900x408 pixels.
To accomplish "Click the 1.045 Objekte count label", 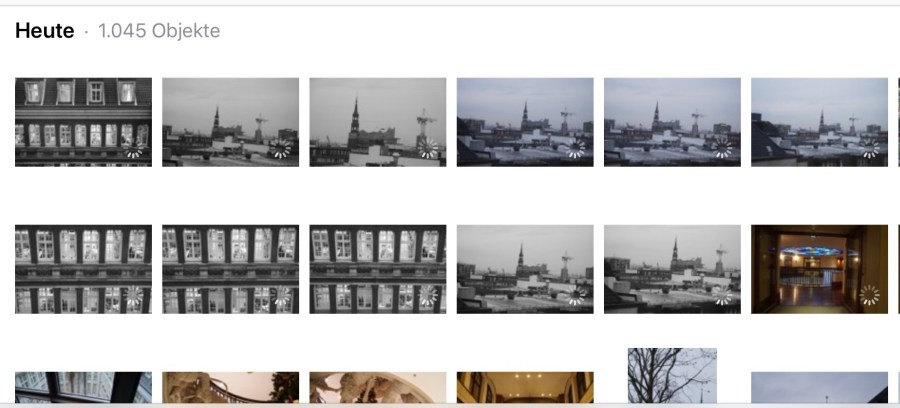I will 159,31.
